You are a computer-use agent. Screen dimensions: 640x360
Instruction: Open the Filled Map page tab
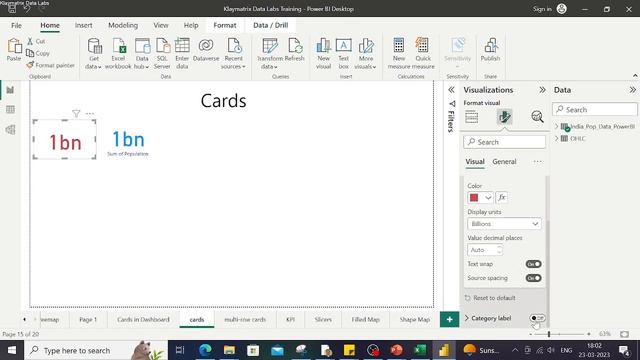click(x=366, y=320)
